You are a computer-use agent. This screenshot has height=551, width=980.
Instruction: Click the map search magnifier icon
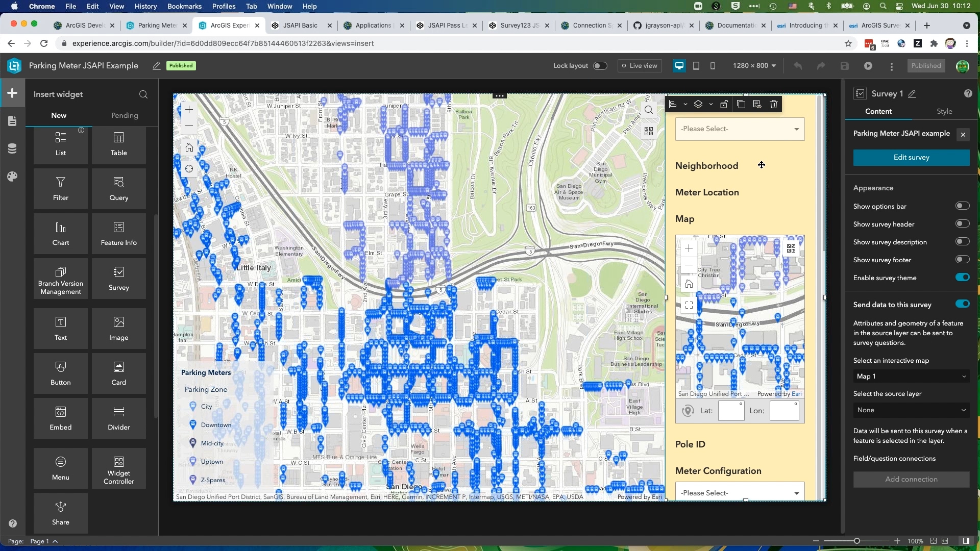click(x=648, y=110)
